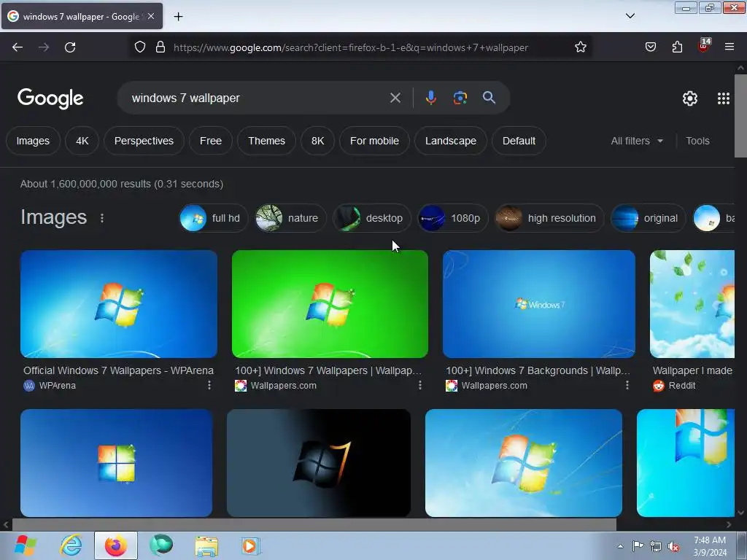Refine images by nature
This screenshot has width=747, height=560.
tap(290, 218)
